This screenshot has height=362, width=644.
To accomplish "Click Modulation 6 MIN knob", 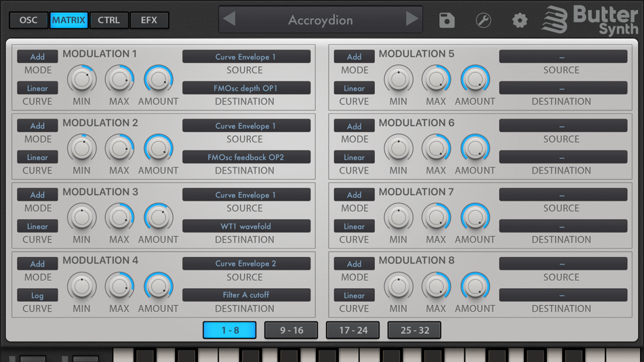I will 399,148.
